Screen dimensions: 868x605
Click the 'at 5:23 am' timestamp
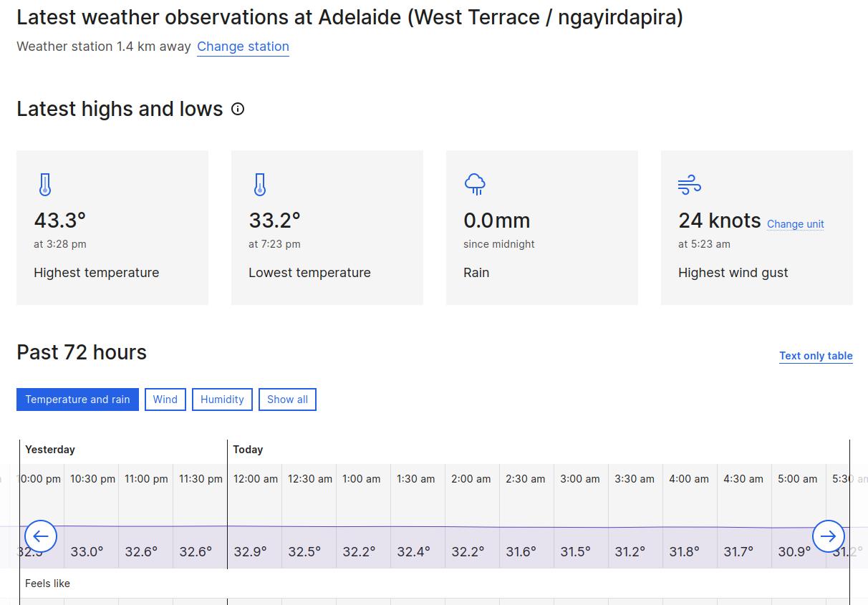pos(704,244)
